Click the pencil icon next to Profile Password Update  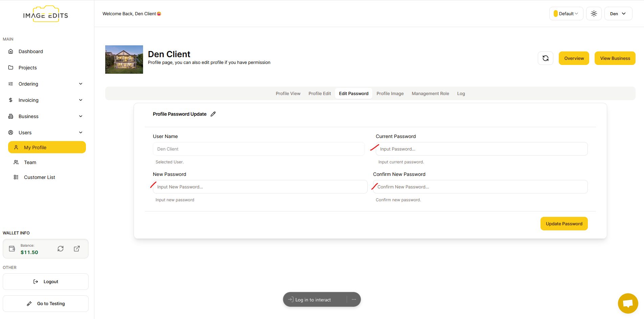(213, 114)
